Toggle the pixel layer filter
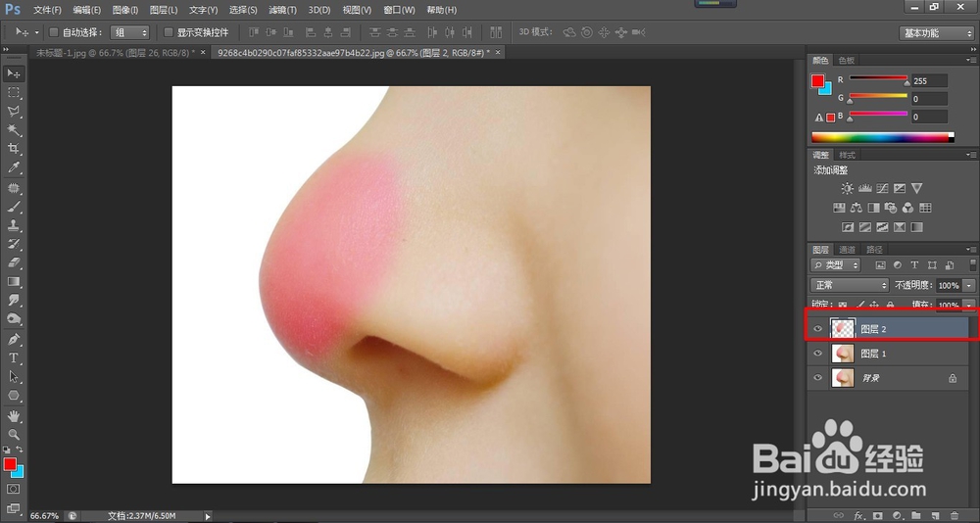980x523 pixels. click(881, 265)
